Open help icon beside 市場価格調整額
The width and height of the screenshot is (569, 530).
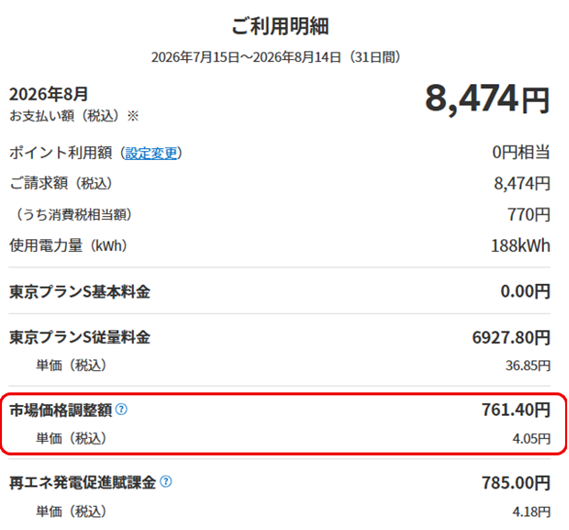[121, 410]
